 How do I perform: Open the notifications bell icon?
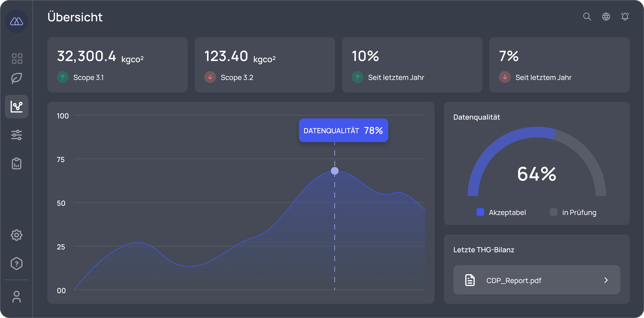(x=625, y=17)
